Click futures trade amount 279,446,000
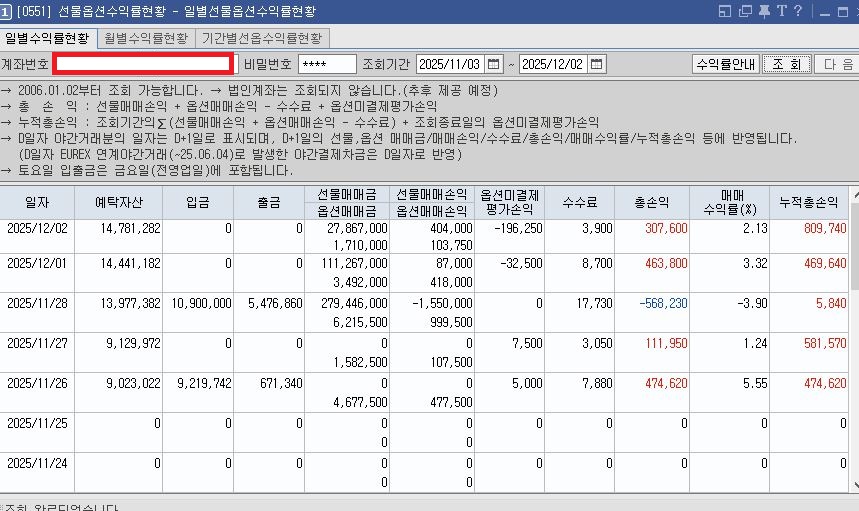The width and height of the screenshot is (859, 511). coord(354,303)
